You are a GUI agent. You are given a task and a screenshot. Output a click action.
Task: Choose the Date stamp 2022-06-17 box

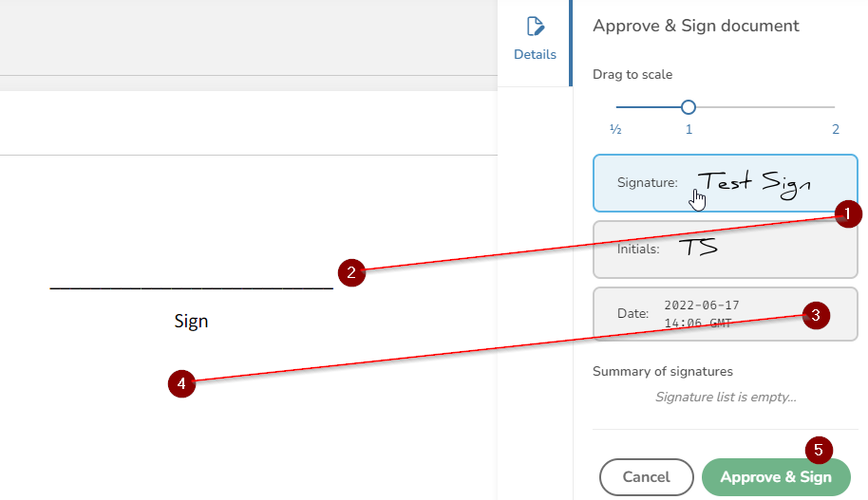click(711, 313)
